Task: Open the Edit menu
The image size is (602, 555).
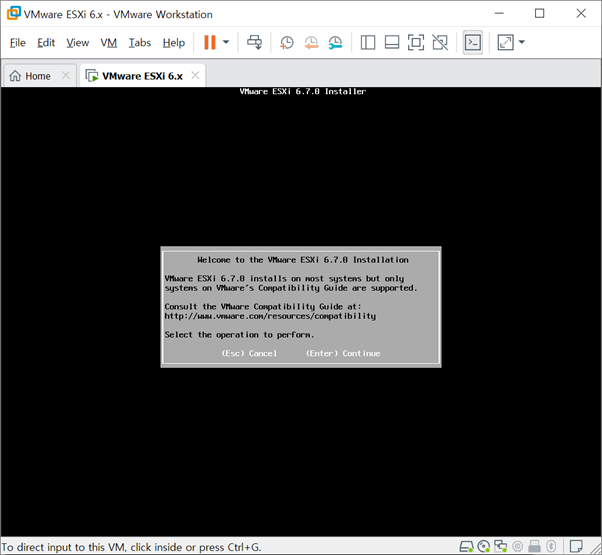Action: pos(46,43)
